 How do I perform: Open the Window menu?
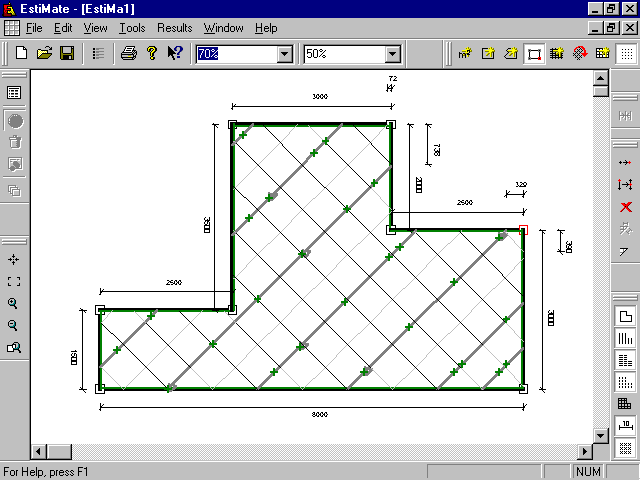click(x=223, y=28)
